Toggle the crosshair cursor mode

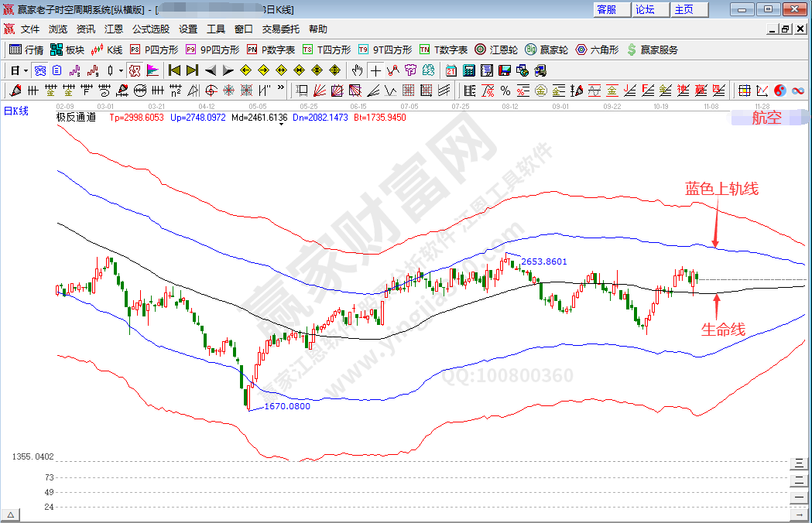coord(375,70)
